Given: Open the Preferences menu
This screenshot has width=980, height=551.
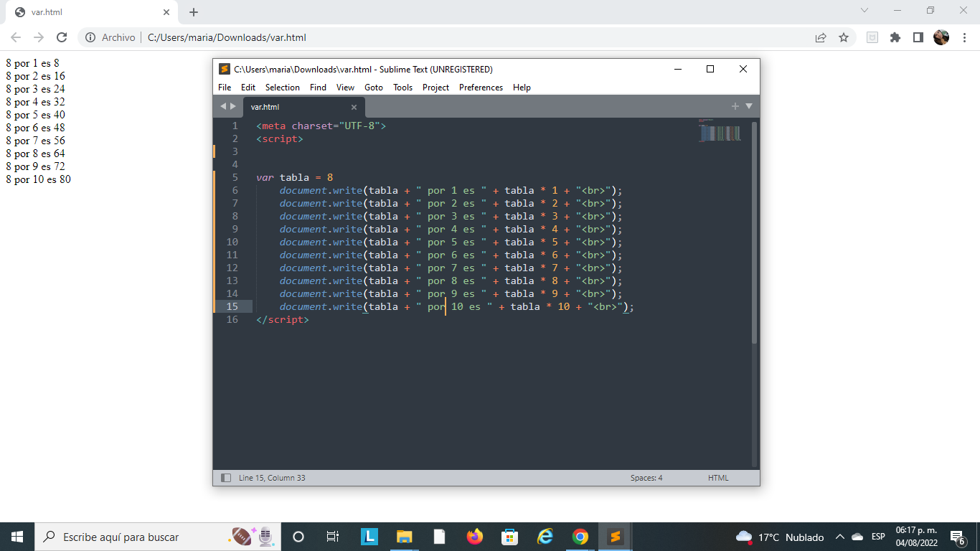Looking at the screenshot, I should (x=481, y=88).
